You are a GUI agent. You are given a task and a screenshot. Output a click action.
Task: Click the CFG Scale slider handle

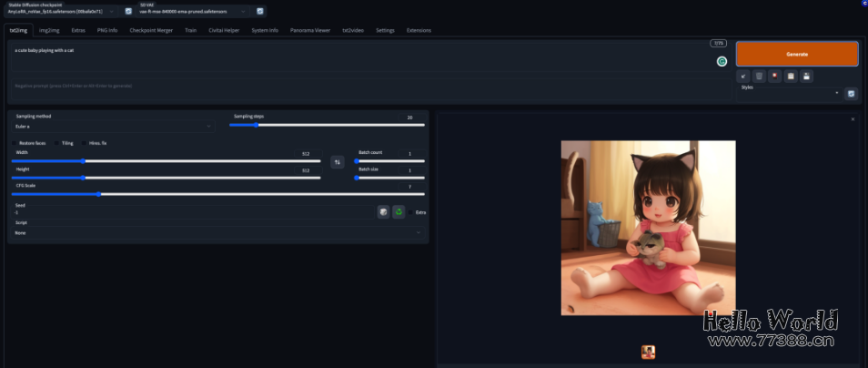[x=99, y=194]
